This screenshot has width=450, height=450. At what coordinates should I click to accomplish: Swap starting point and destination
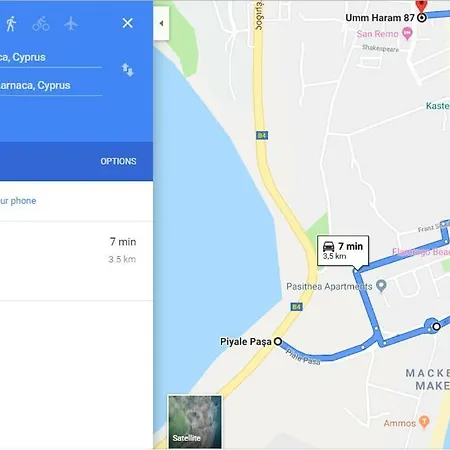(128, 70)
